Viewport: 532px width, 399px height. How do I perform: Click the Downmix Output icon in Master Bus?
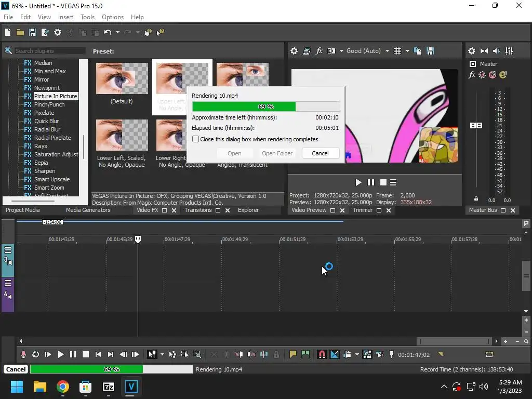(484, 51)
